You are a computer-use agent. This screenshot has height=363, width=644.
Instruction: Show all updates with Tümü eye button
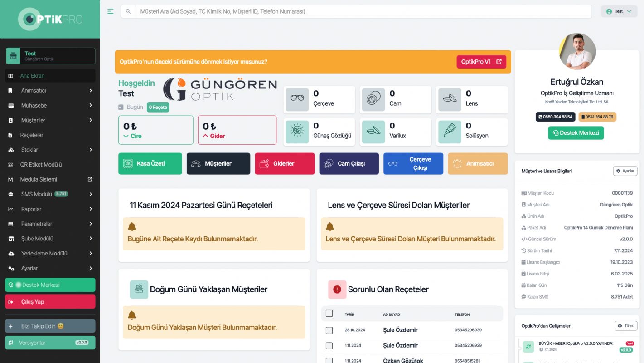pyautogui.click(x=626, y=326)
